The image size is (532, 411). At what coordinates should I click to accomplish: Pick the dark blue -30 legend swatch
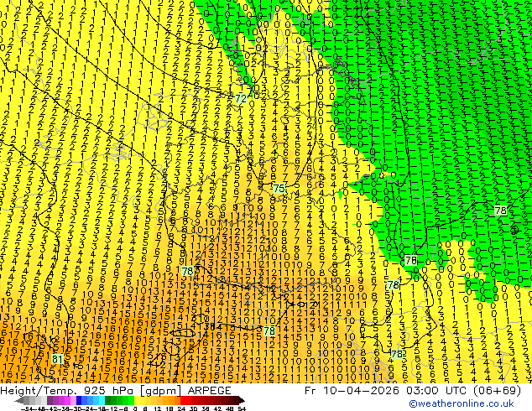point(79,400)
